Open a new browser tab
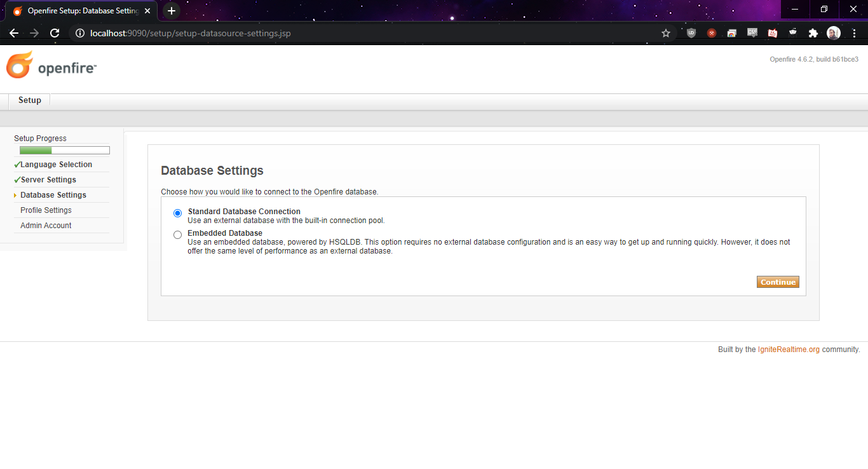This screenshot has height=469, width=868. 171,11
